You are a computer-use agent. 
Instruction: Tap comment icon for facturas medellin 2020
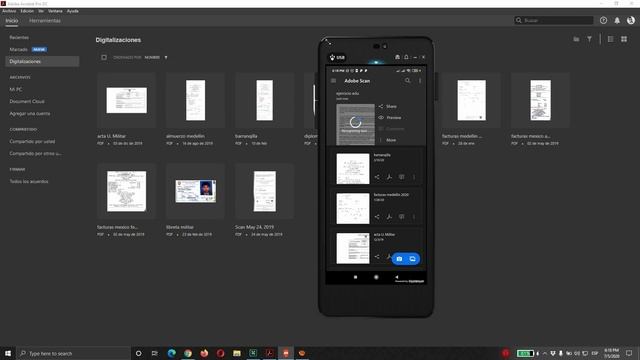coord(402,217)
